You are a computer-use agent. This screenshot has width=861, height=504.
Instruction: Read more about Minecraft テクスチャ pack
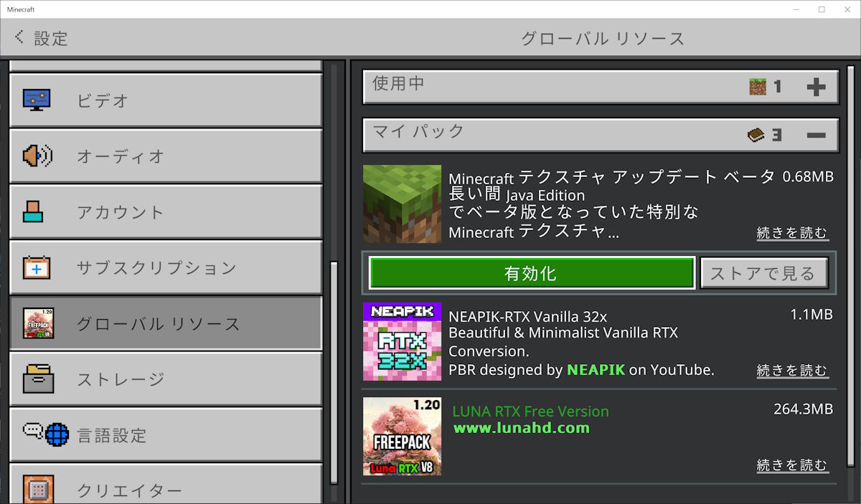[x=792, y=233]
